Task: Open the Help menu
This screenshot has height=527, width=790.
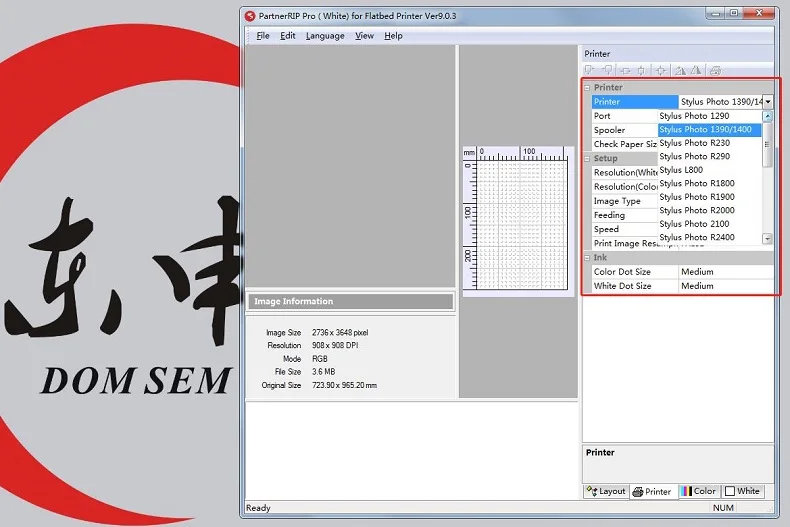Action: [x=393, y=36]
